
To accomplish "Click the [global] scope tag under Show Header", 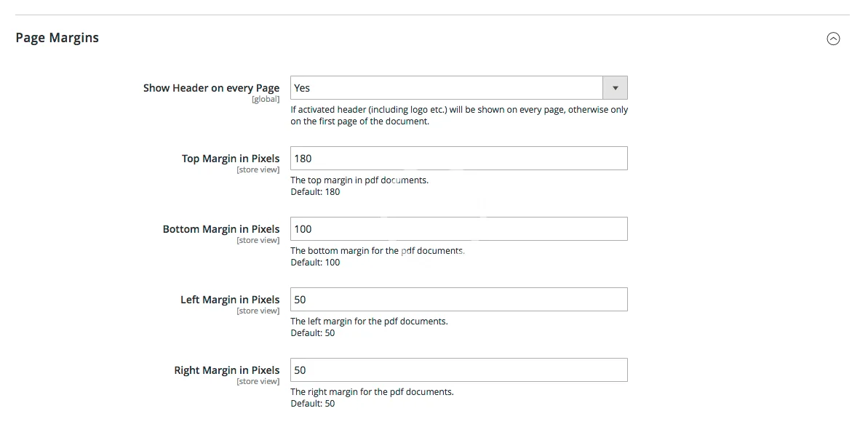I will (266, 100).
